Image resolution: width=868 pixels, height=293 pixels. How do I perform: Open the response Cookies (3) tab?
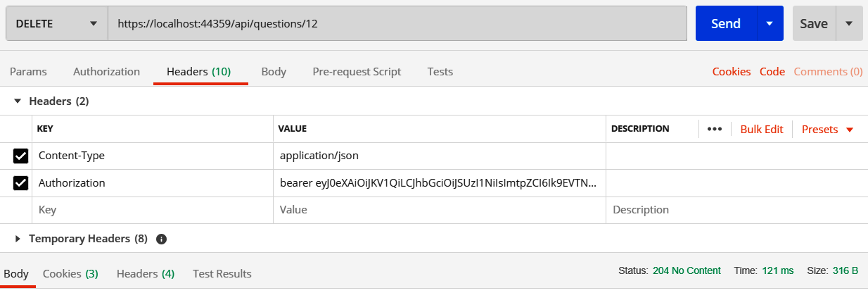pos(70,273)
